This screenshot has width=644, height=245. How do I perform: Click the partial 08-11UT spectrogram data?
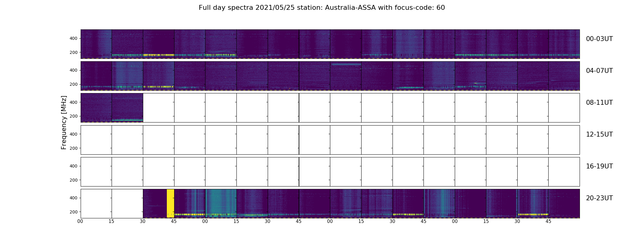tap(112, 108)
